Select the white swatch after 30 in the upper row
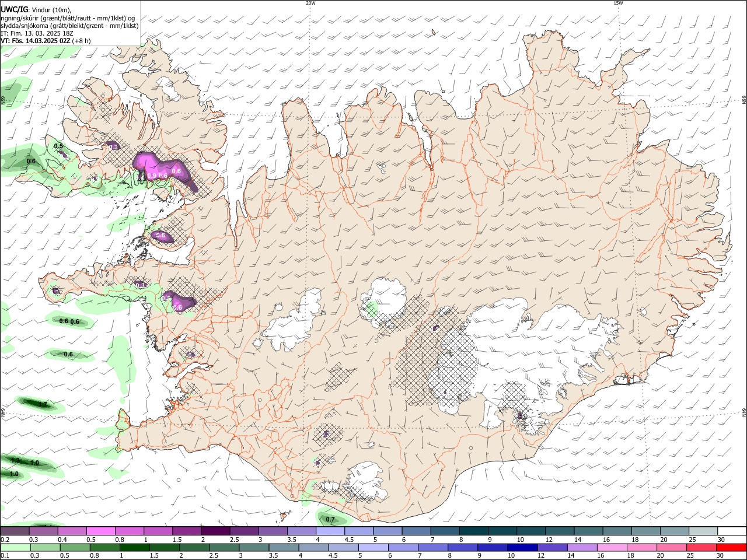 tap(732, 531)
